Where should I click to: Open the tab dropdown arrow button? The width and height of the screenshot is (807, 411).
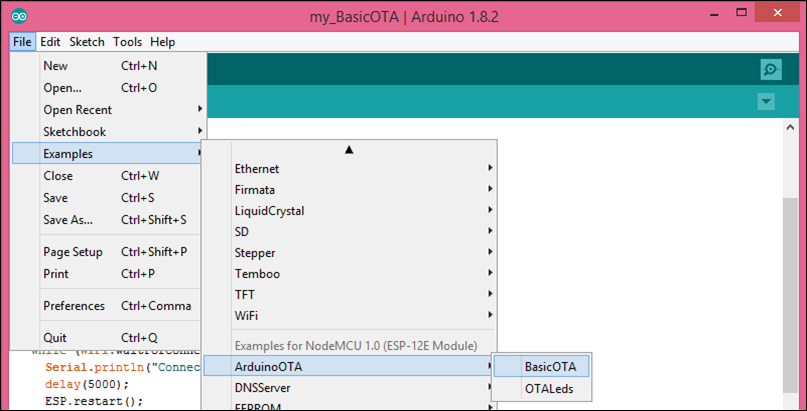(x=766, y=101)
